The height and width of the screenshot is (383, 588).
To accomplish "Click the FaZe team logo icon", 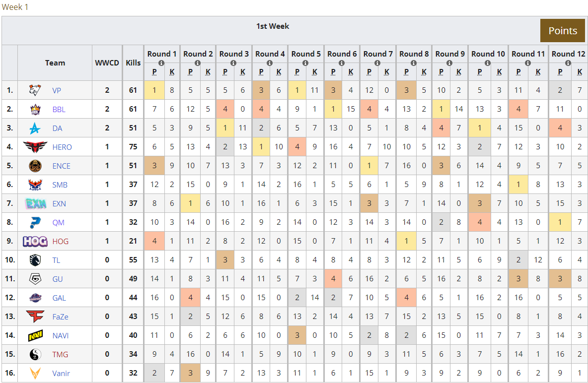I will tap(35, 317).
